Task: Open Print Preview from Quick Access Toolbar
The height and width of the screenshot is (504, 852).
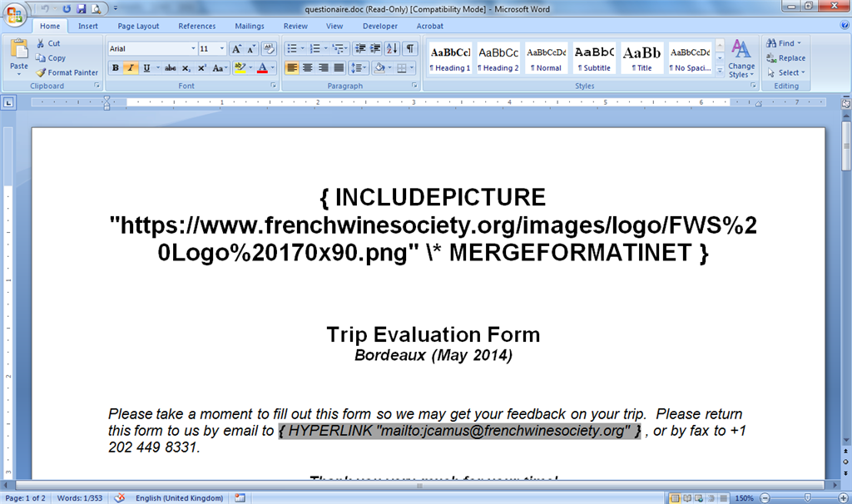Action: click(x=97, y=8)
